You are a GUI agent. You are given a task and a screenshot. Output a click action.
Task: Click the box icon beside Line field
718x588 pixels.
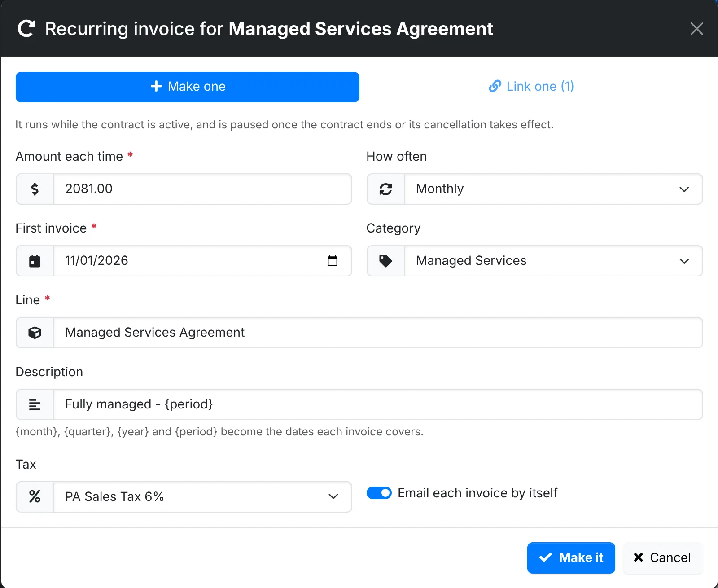[x=35, y=333]
